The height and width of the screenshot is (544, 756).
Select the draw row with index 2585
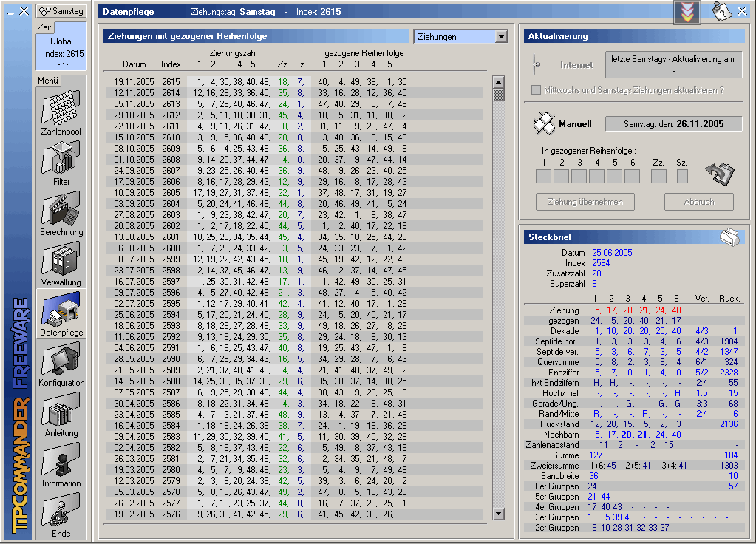click(x=295, y=415)
